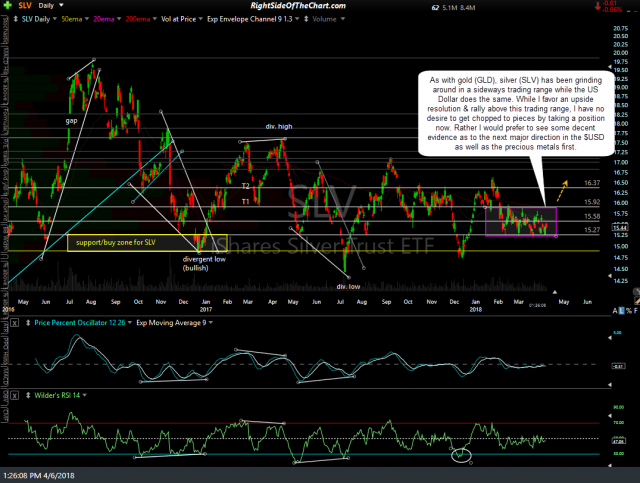
Task: Expand the 20ema dropdown arrow
Action: [x=119, y=19]
